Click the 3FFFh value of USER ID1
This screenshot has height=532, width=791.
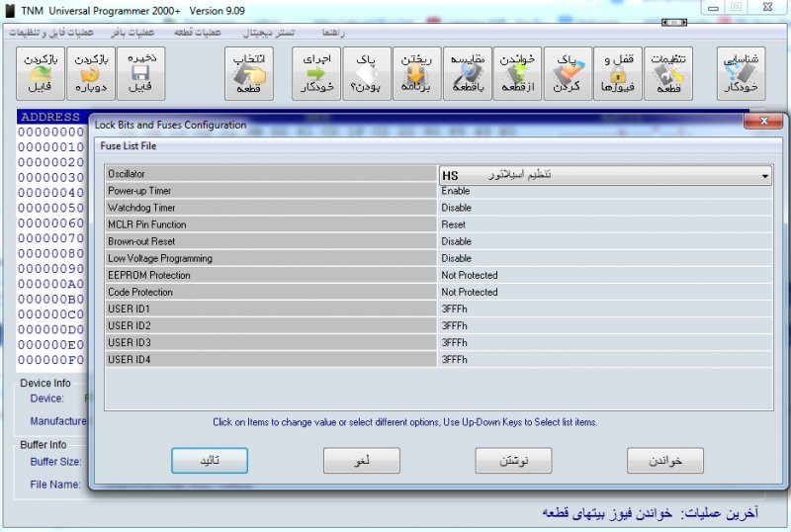[x=455, y=309]
